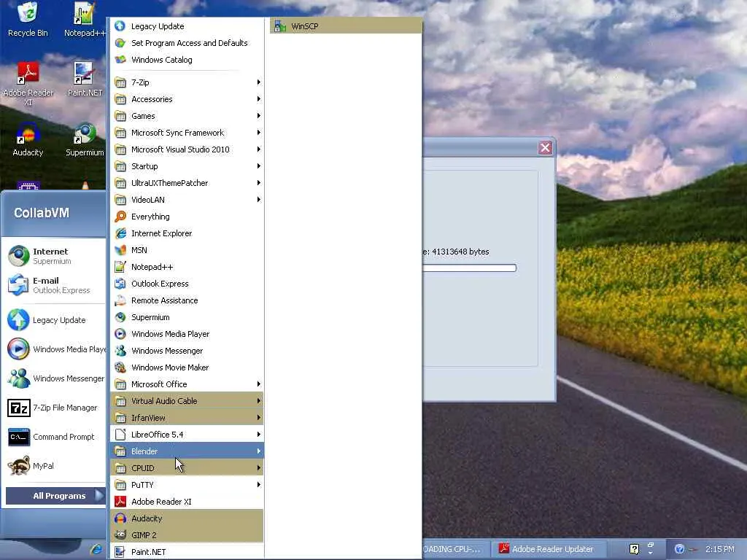This screenshot has height=560, width=747.
Task: Launch Audacity from programs list
Action: click(187, 518)
